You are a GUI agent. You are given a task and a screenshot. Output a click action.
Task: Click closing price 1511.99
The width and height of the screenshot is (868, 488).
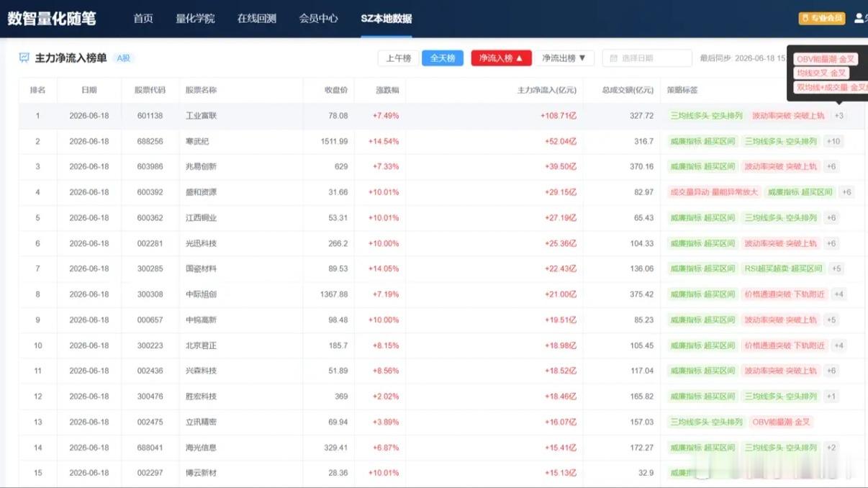click(x=334, y=141)
